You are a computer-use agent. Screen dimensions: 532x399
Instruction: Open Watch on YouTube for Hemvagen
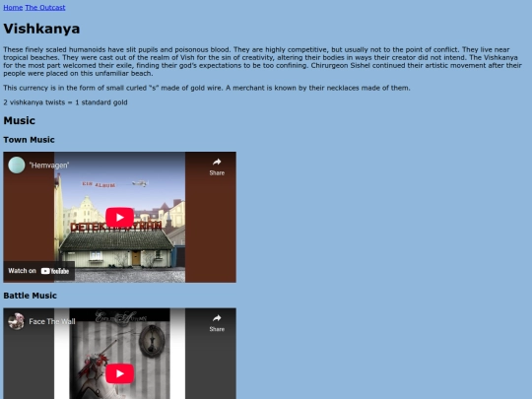[x=39, y=271]
